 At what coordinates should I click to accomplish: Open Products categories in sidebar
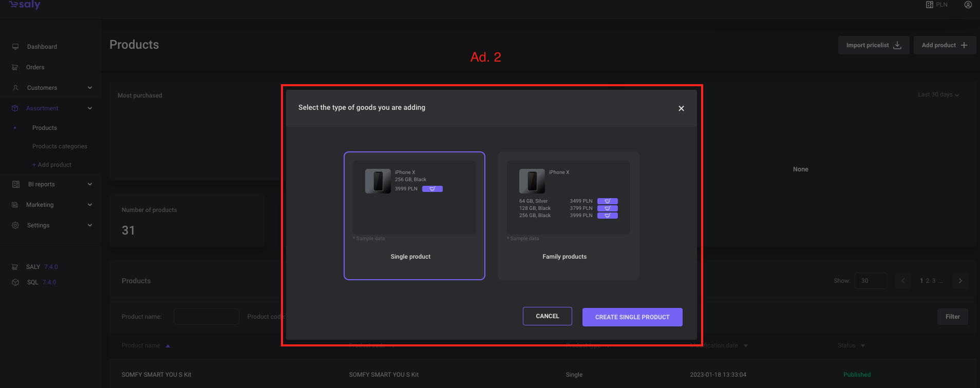tap(60, 146)
